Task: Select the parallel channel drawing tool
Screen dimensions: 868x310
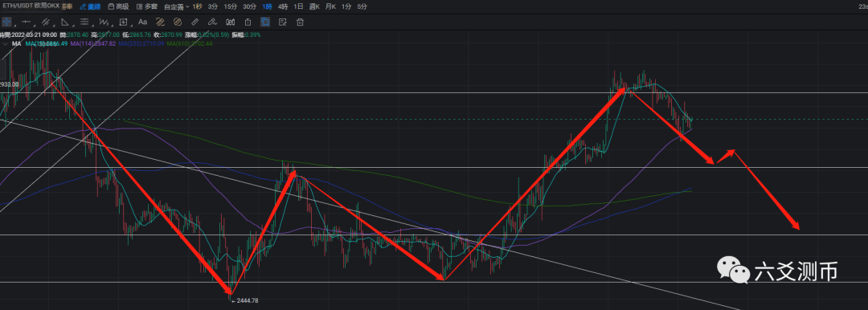Action: coord(45,22)
